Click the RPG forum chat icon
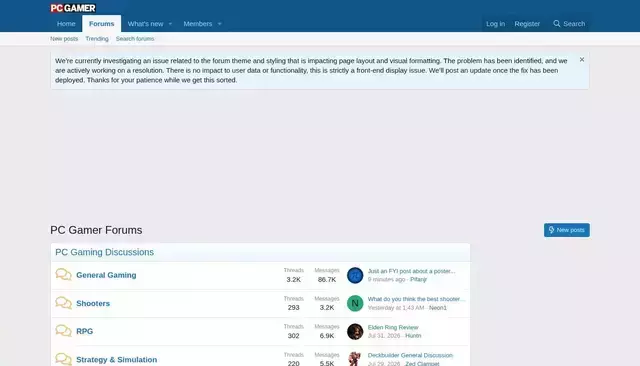Screen dimensions: 640x366 coord(63,331)
